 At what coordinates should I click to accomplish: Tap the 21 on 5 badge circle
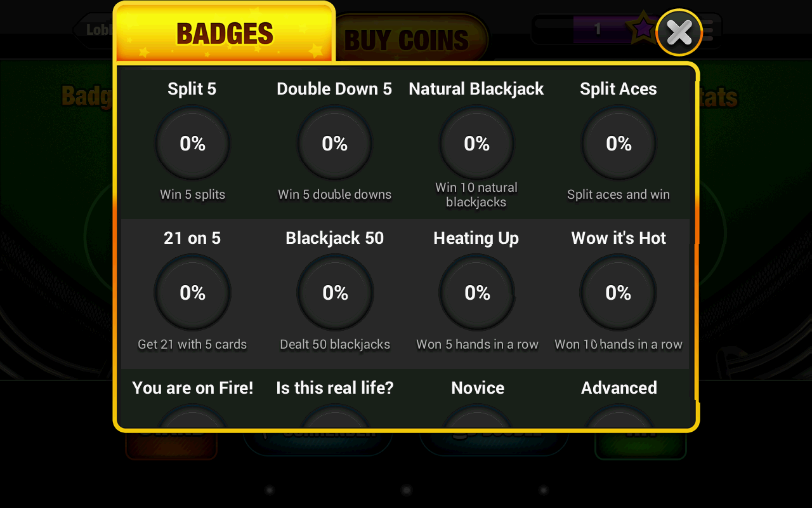click(192, 293)
